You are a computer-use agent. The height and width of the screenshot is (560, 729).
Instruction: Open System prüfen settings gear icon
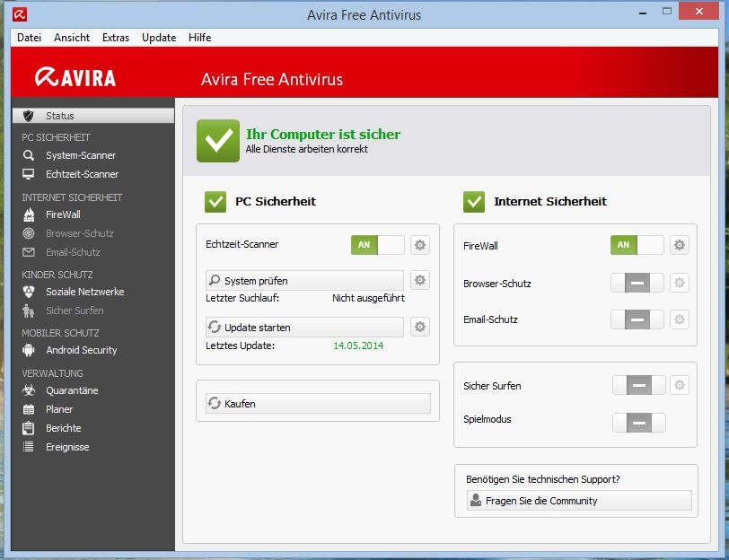click(x=420, y=280)
